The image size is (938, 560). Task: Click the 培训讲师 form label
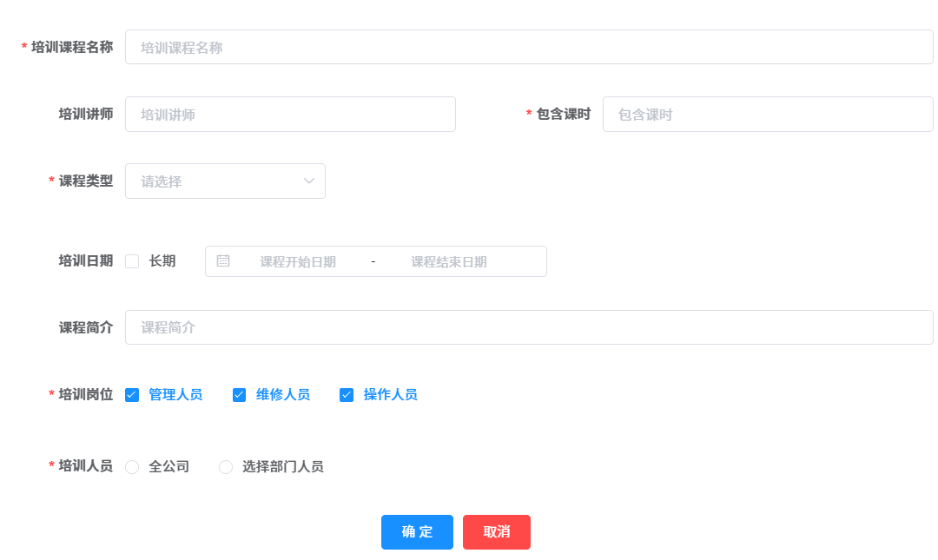point(85,115)
